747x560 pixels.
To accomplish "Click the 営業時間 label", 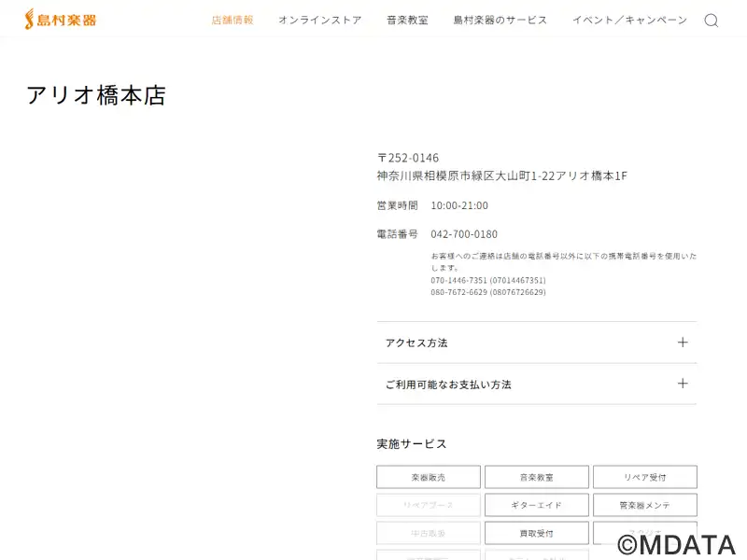I will (398, 205).
